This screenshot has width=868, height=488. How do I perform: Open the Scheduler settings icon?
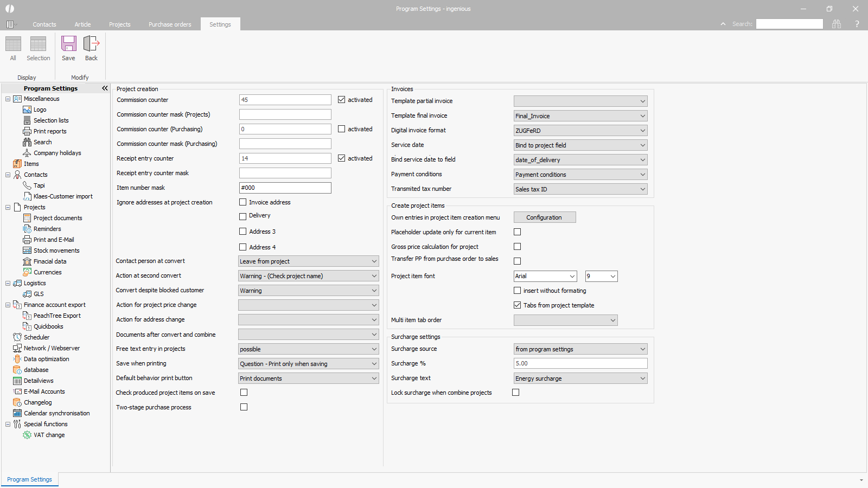click(x=17, y=337)
